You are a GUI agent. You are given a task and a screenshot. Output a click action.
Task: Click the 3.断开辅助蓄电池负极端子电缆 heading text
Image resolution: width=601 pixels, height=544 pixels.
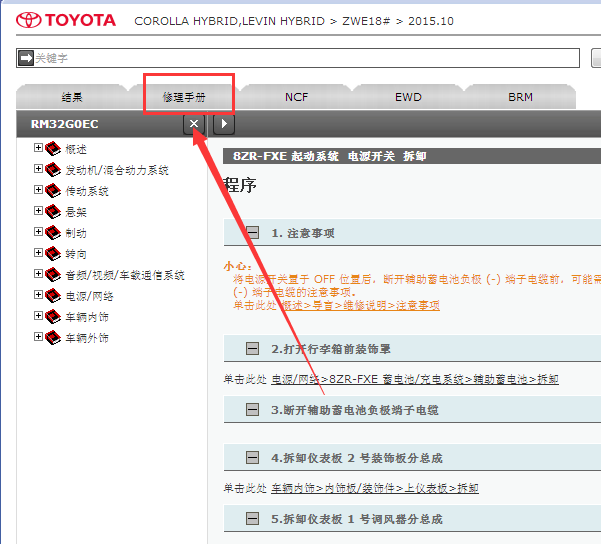pyautogui.click(x=355, y=410)
